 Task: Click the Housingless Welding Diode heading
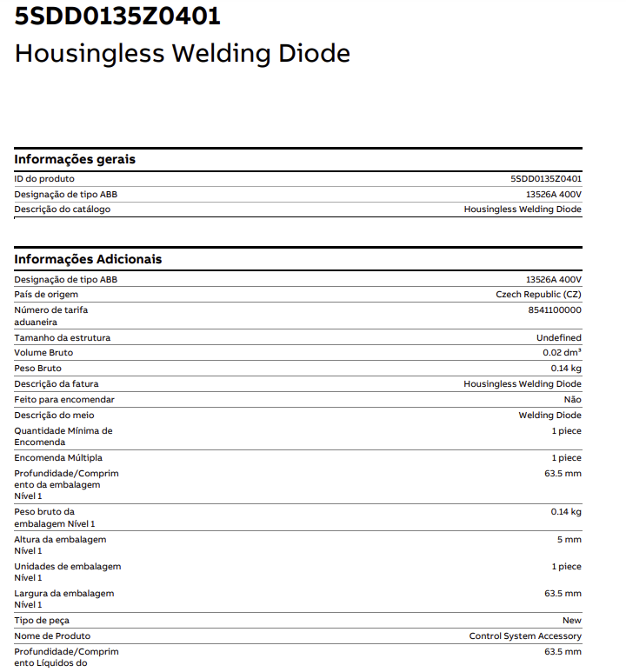tap(183, 54)
